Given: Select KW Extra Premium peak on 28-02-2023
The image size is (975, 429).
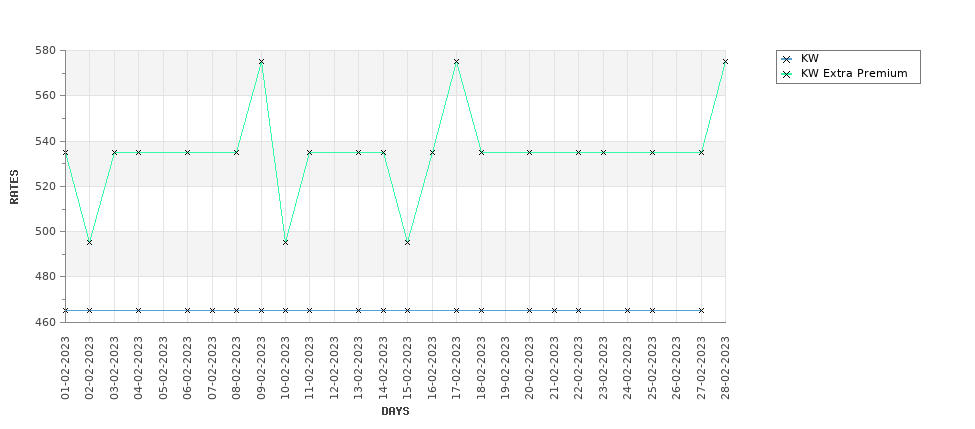Looking at the screenshot, I should click(x=725, y=62).
